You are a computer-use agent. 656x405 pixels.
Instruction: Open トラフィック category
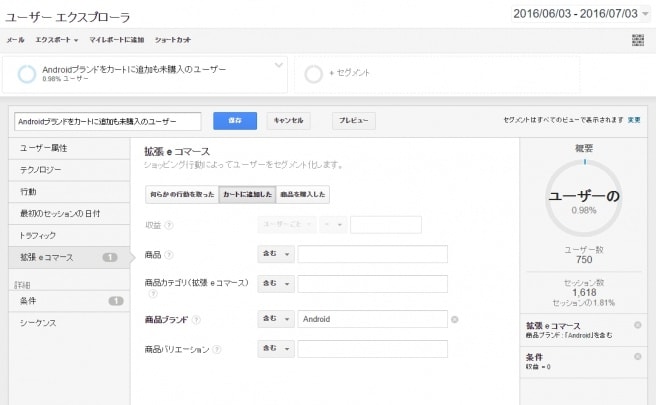click(x=69, y=235)
